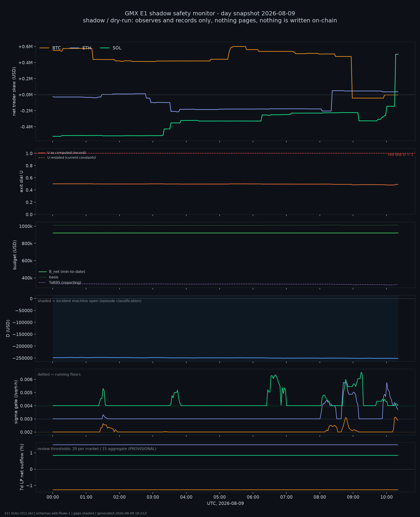Click the "0.8" exit dial tick
Image resolution: width=420 pixels, height=517 pixels.
coord(29,166)
